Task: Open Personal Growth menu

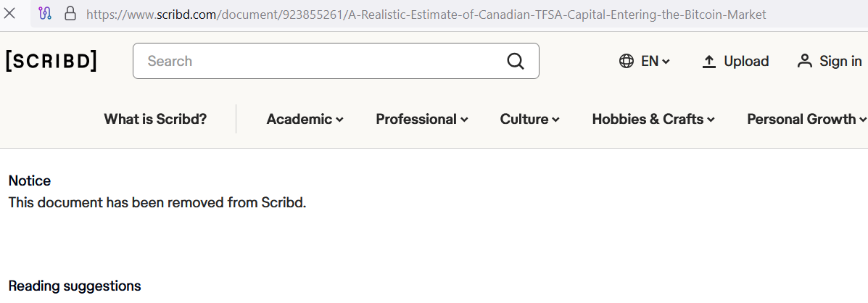Action: pos(806,119)
